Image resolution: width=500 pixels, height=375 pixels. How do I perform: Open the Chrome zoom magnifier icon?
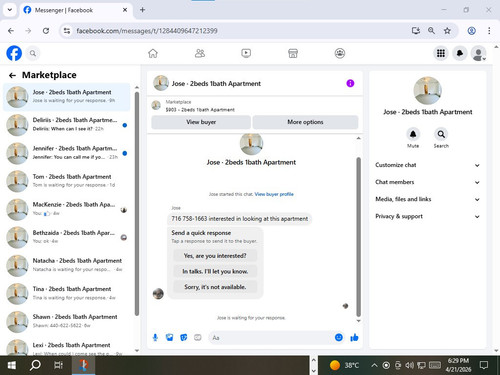coord(431,31)
